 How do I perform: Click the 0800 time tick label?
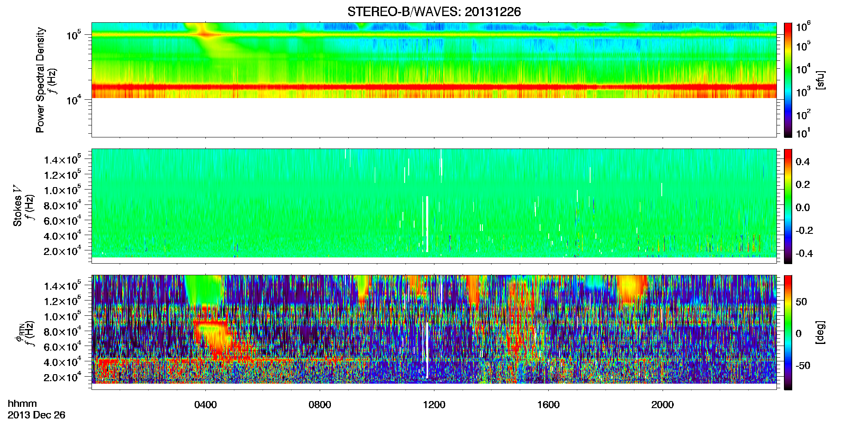click(320, 405)
